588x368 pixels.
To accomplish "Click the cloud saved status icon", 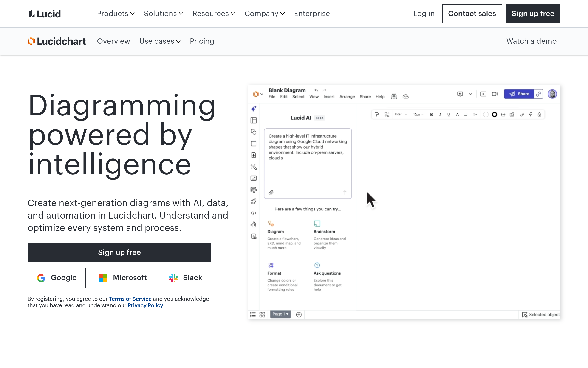I will point(406,97).
